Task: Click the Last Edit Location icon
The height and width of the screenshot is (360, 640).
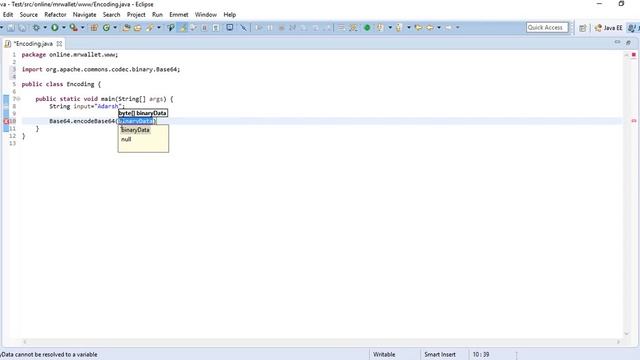Action: click(418, 28)
